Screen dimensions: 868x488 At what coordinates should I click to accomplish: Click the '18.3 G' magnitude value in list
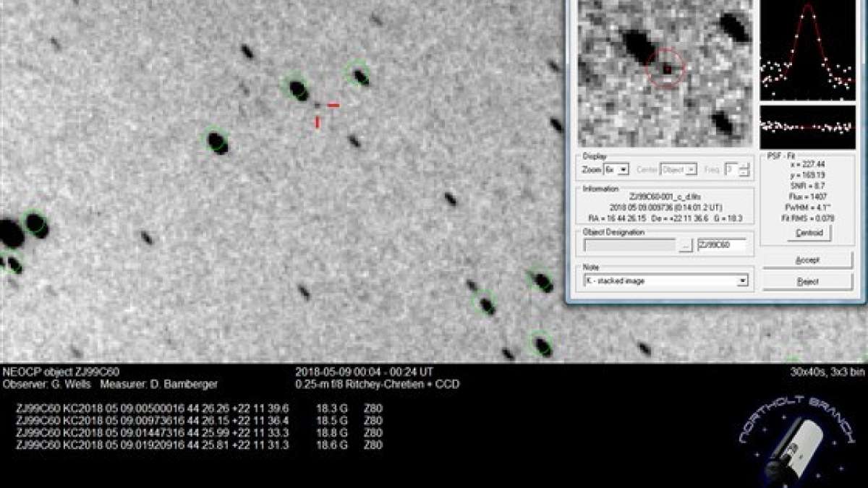pos(332,408)
